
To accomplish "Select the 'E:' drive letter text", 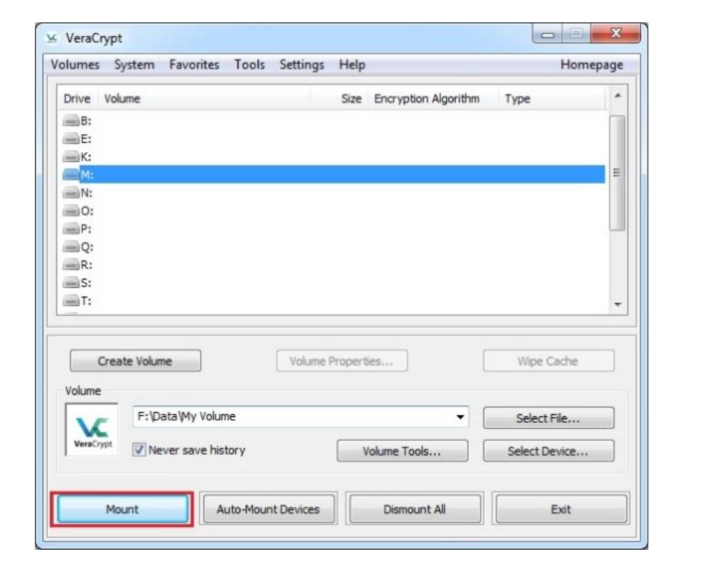I will point(87,139).
